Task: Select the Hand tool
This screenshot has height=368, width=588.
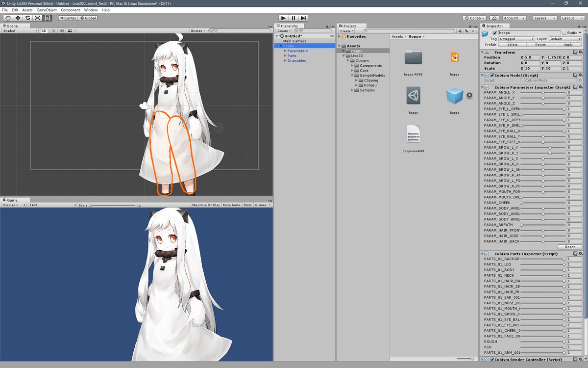Action: [8, 18]
